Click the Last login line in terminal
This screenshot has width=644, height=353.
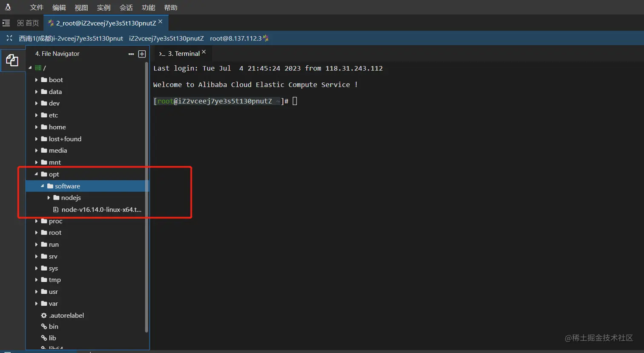tap(268, 68)
